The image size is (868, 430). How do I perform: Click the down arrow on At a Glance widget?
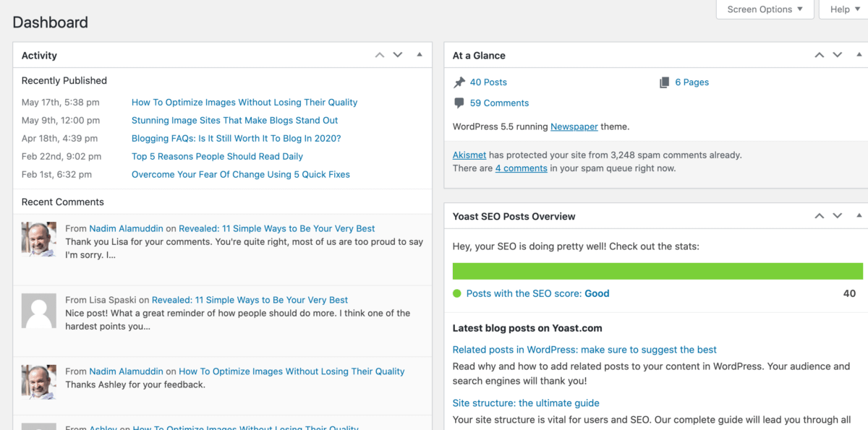coord(837,54)
